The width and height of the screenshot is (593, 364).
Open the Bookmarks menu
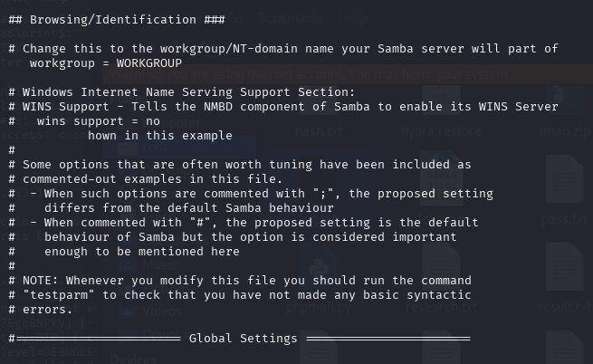point(291,18)
